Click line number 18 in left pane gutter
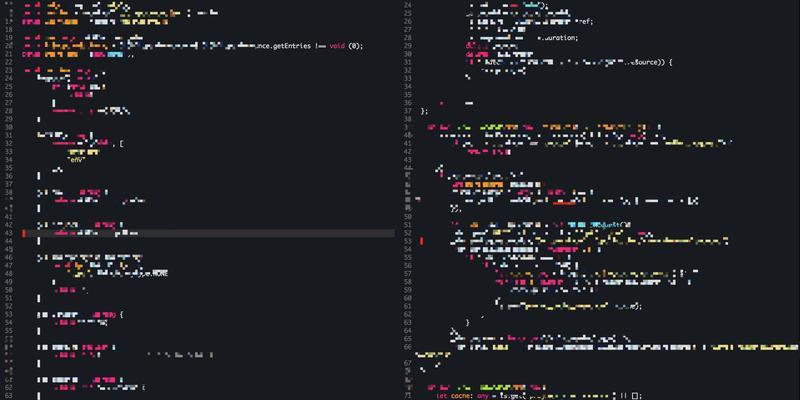This screenshot has height=400, width=800. (x=9, y=30)
